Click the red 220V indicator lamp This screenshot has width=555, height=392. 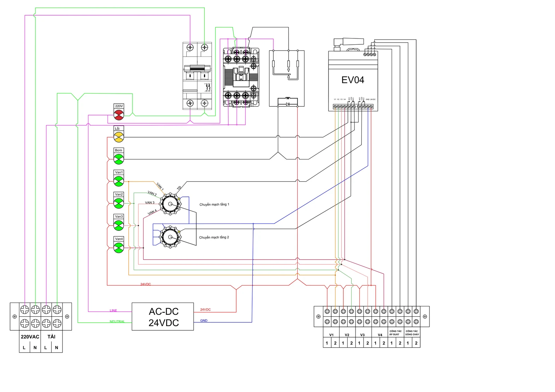119,115
